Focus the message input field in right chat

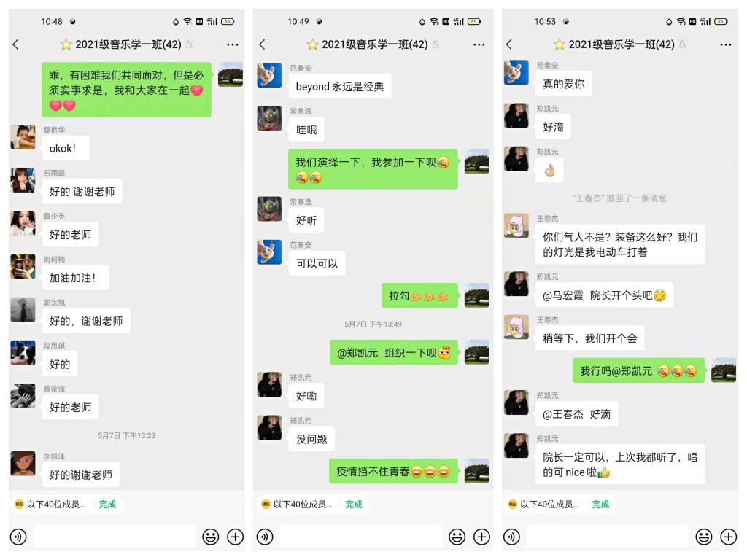608,537
